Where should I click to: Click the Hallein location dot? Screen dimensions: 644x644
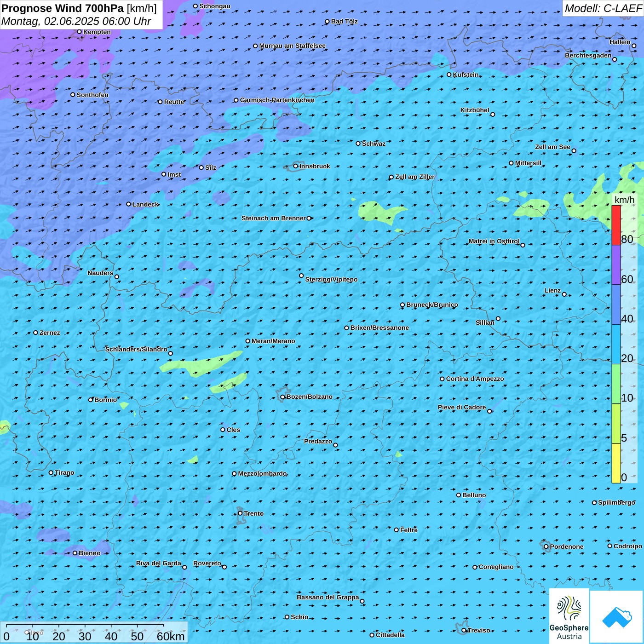point(634,46)
